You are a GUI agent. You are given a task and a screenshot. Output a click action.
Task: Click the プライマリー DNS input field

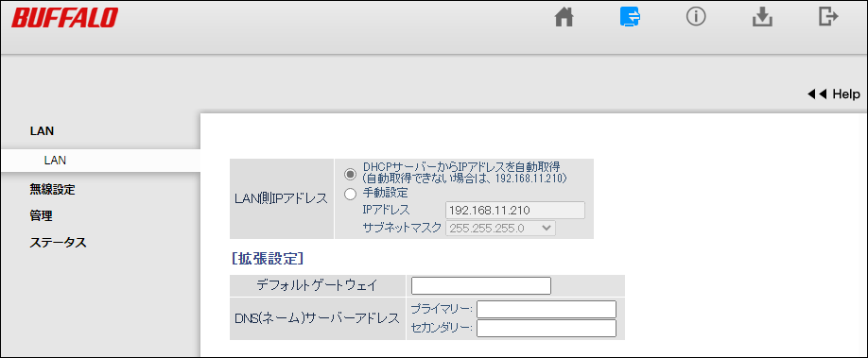coord(547,309)
